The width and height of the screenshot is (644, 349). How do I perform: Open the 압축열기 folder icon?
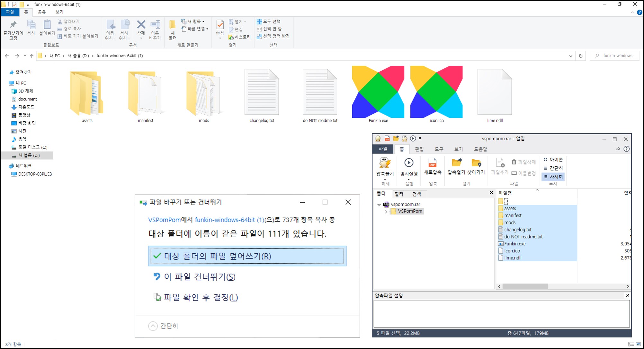[x=456, y=163]
